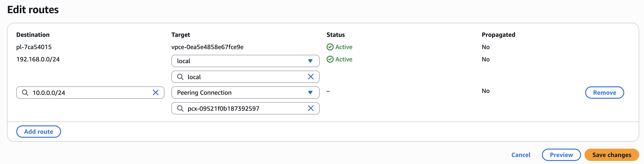
Task: Click the Active checkmark icon for 192.168.0.0/24
Action: click(x=330, y=59)
